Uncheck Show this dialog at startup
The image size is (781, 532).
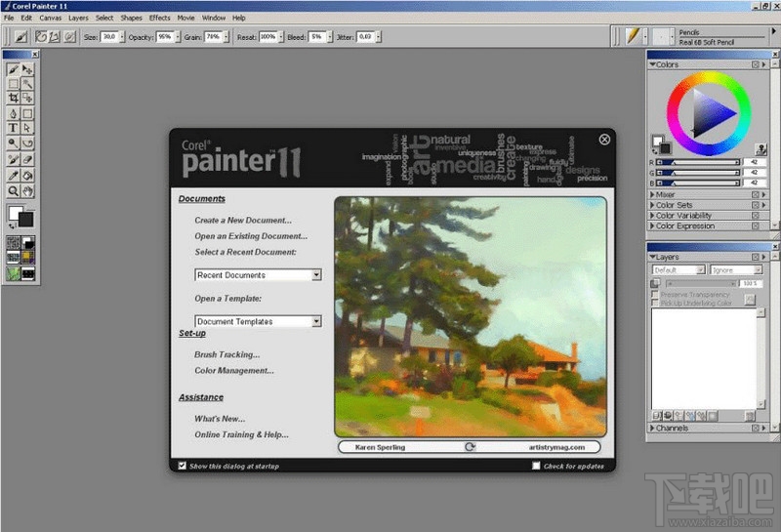coord(183,466)
